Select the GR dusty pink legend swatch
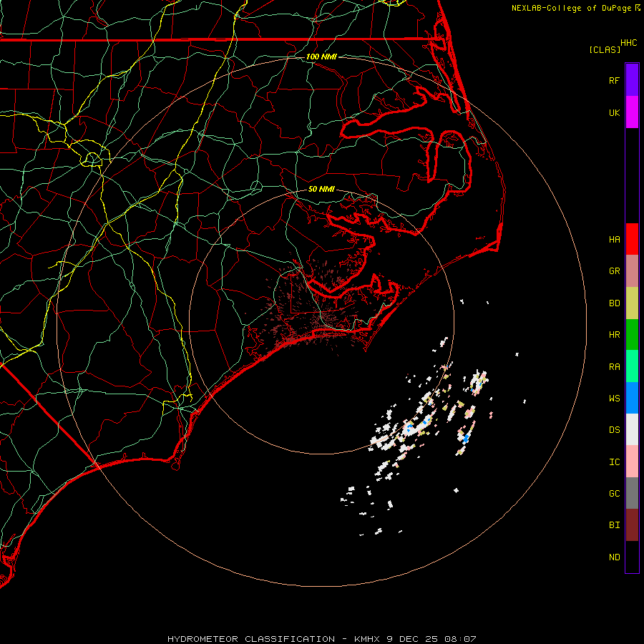Viewport: 644px width, 644px height. (632, 271)
